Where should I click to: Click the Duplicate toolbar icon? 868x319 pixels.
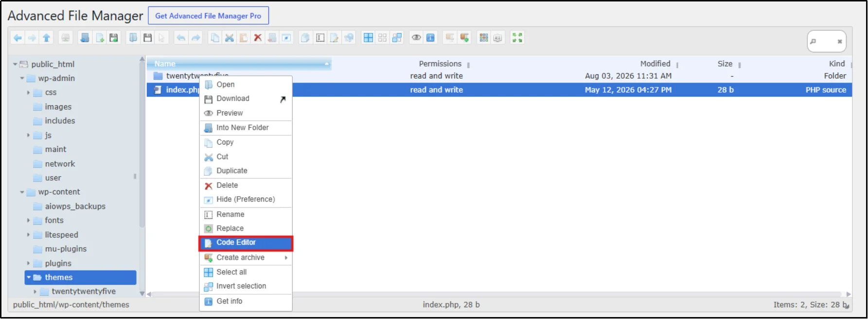tap(305, 38)
